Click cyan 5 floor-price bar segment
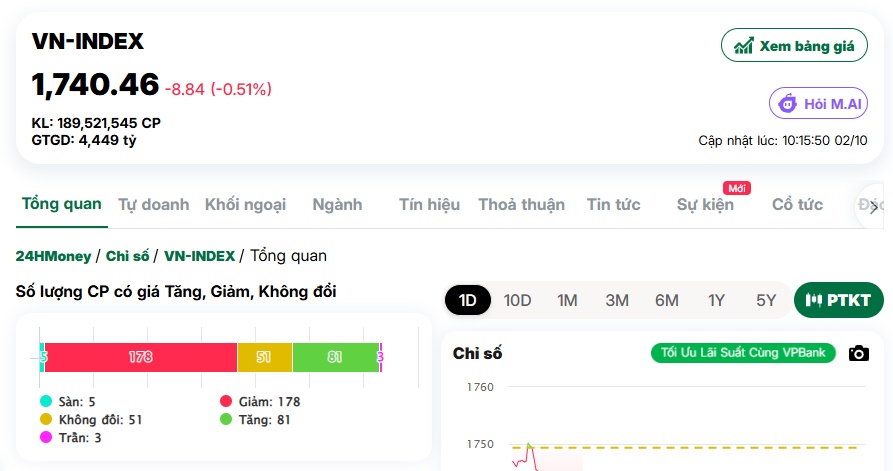 coord(42,357)
